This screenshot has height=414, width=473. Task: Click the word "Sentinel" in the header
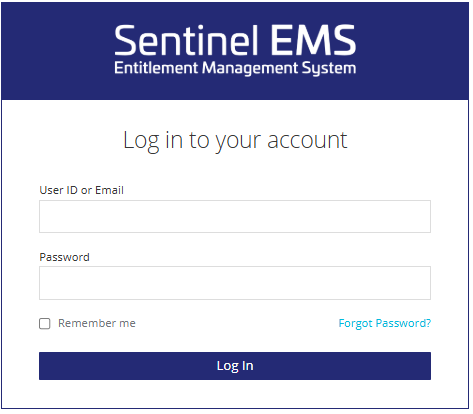187,40
